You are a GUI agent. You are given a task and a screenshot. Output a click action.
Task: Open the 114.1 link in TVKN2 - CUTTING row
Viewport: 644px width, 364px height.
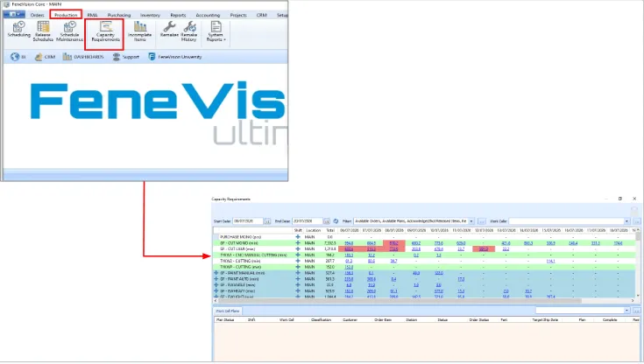550,261
